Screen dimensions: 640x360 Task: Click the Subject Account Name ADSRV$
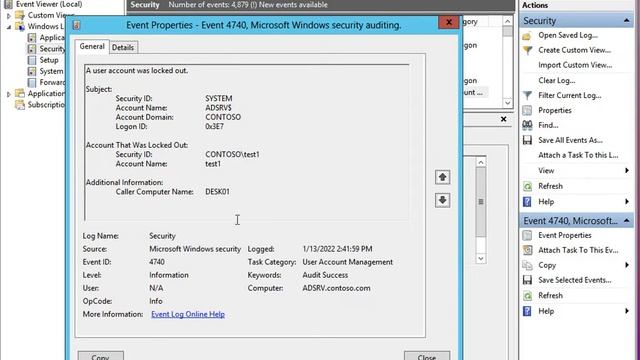pos(218,108)
